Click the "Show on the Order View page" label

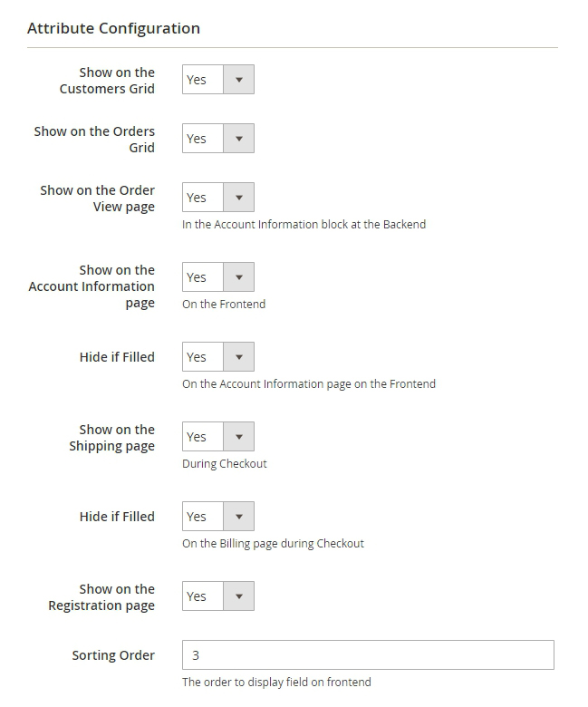click(97, 199)
